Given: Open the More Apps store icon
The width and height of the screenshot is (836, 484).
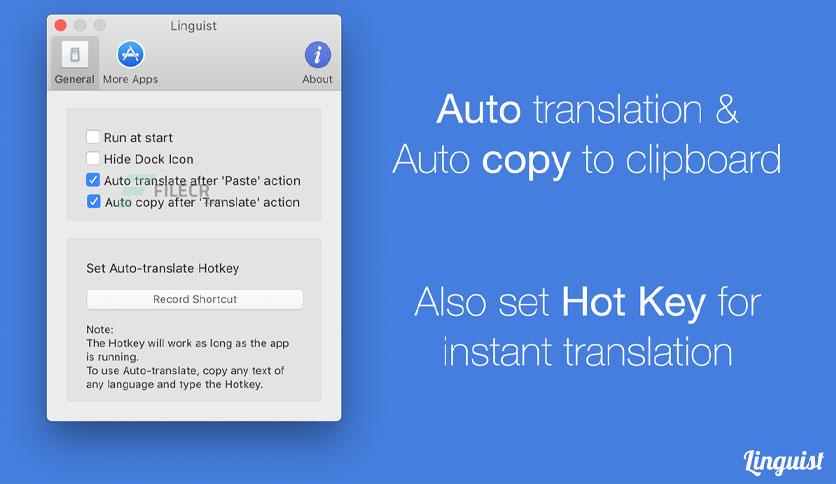Looking at the screenshot, I should (x=131, y=54).
